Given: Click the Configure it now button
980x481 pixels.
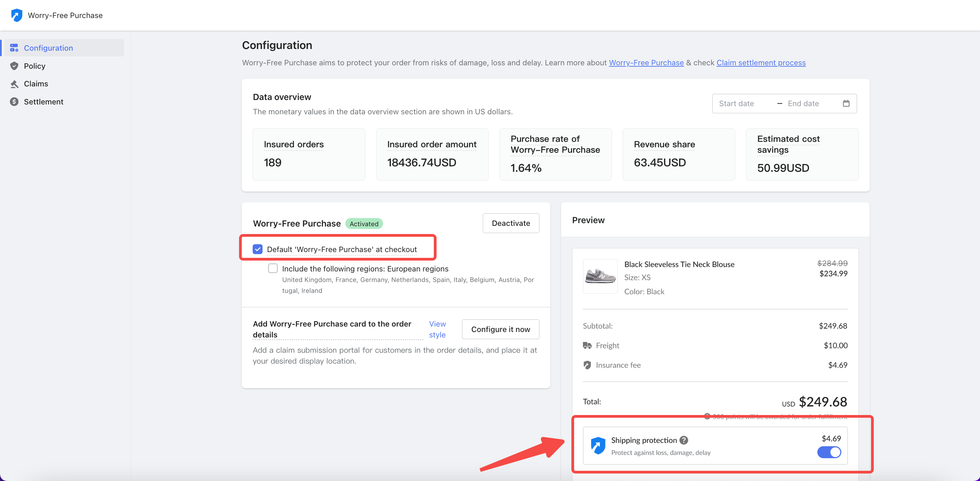Looking at the screenshot, I should click(500, 329).
